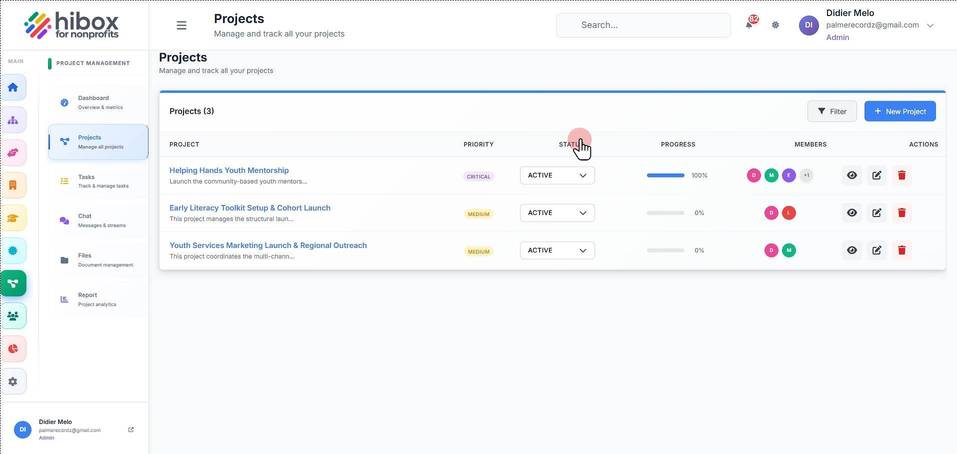Click the 0% progress bar for Youth Services Marketing
957x454 pixels.
point(665,250)
